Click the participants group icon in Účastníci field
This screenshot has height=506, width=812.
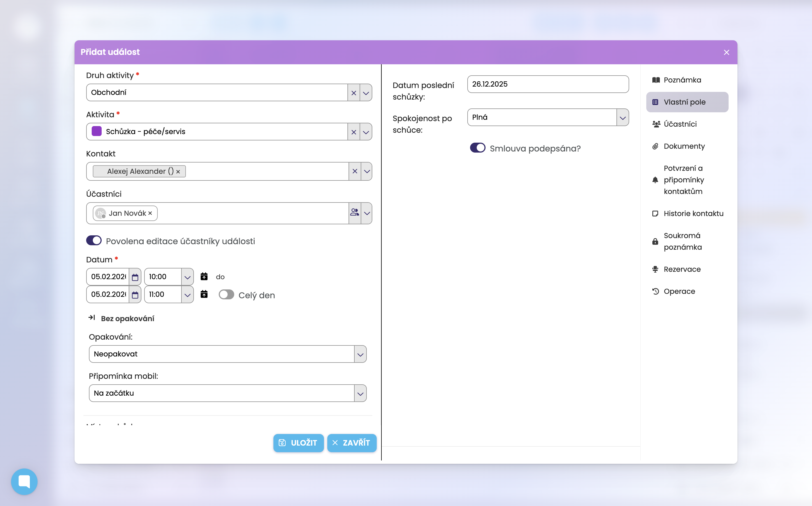point(354,213)
